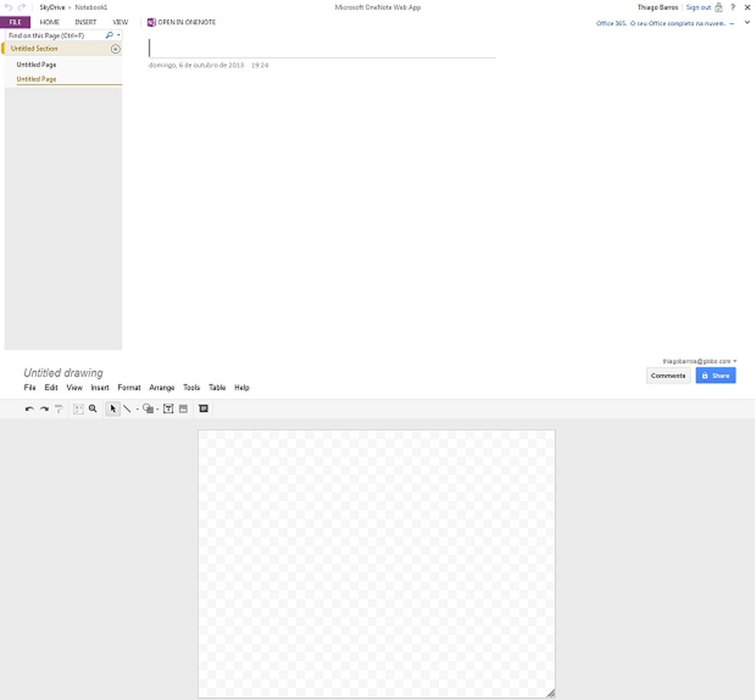Image resolution: width=756 pixels, height=700 pixels.
Task: Click the Comments button
Action: click(x=668, y=376)
